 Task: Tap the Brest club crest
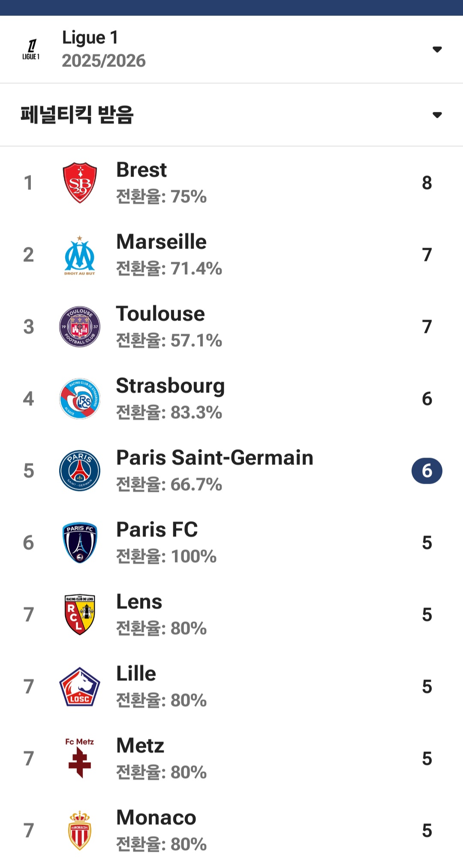click(80, 183)
